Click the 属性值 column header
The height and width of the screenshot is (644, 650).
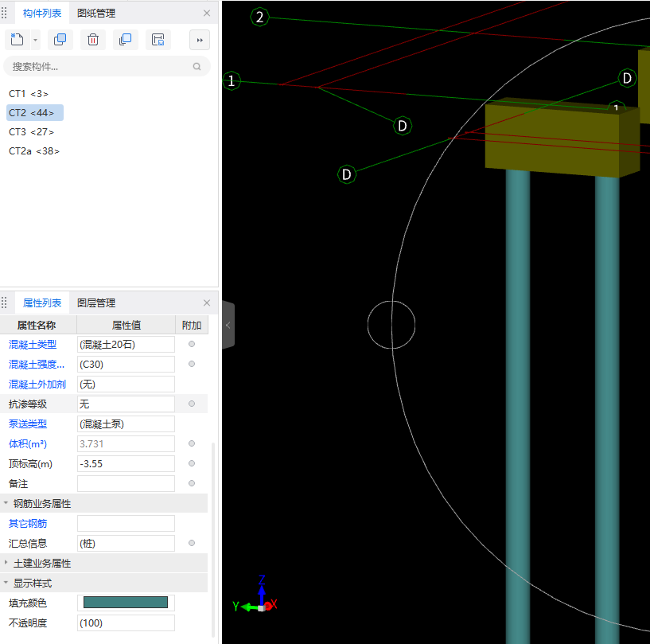(126, 326)
